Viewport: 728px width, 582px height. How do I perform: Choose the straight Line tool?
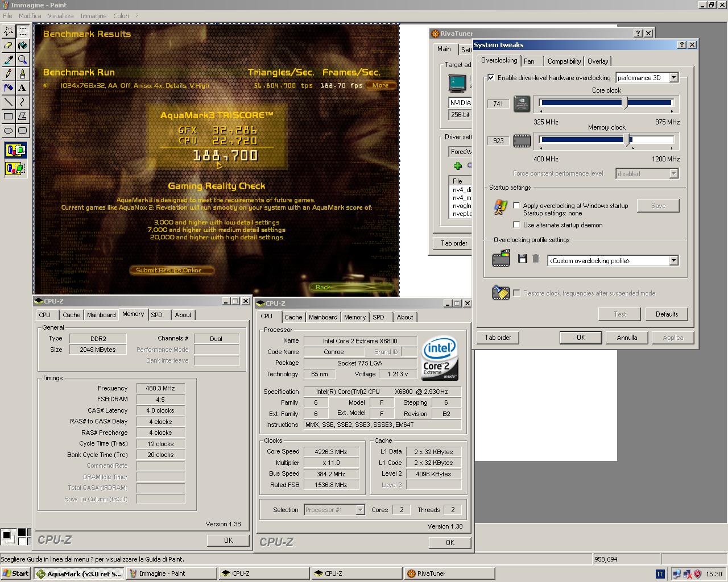[9, 102]
